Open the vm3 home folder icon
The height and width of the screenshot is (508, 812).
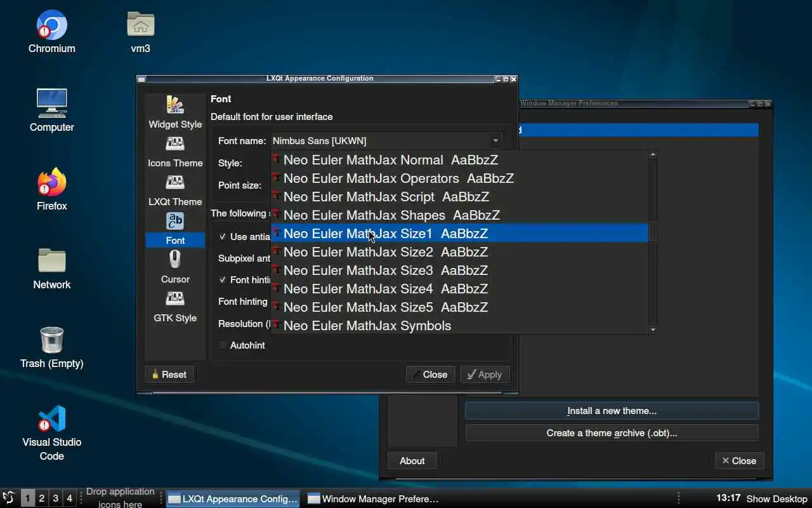point(140,32)
